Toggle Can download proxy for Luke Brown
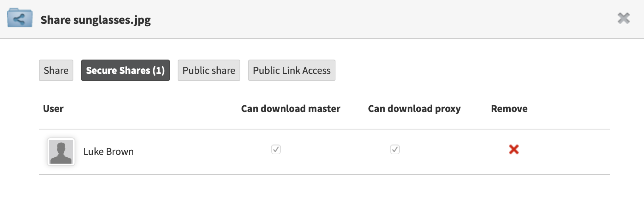 (x=395, y=149)
